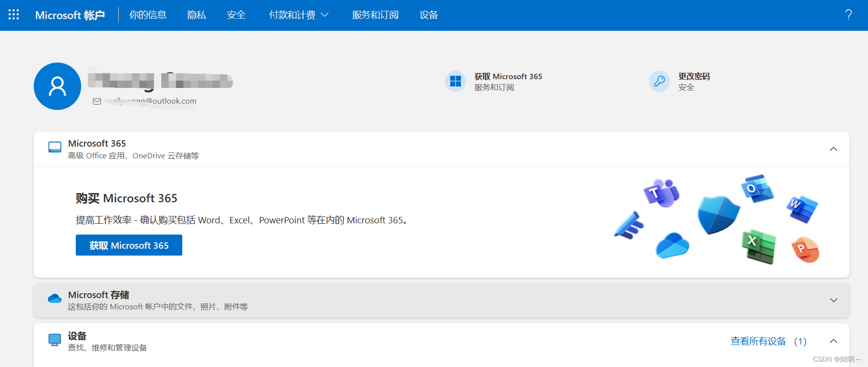Click the key icon for 更改密码

(x=659, y=81)
